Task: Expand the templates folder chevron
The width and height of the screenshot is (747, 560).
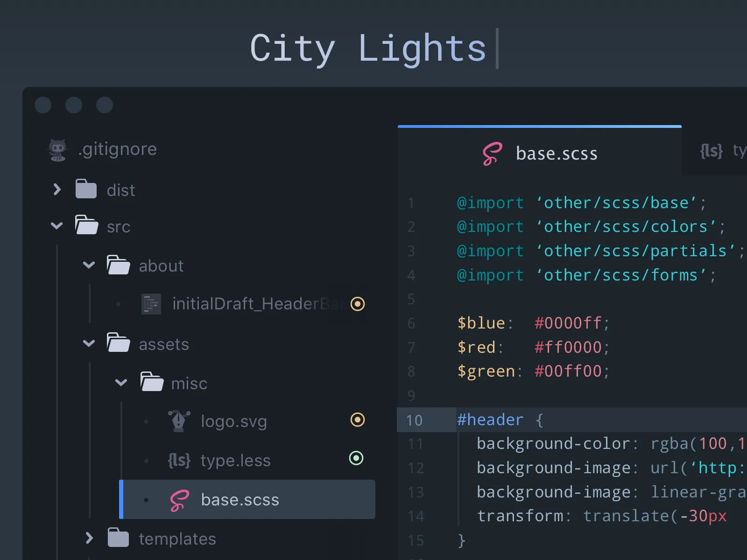Action: (x=89, y=538)
